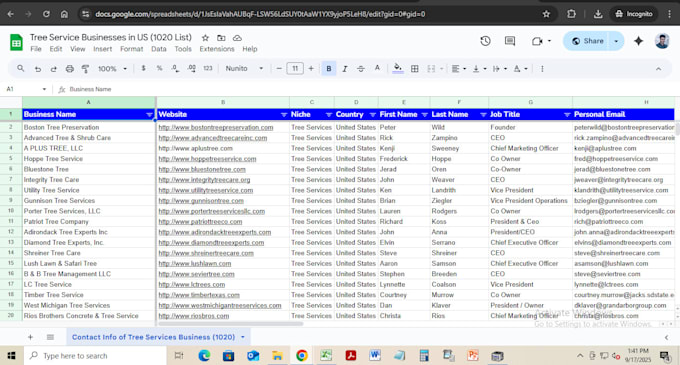680x365 pixels.
Task: Increase font size with plus button
Action: (311, 68)
